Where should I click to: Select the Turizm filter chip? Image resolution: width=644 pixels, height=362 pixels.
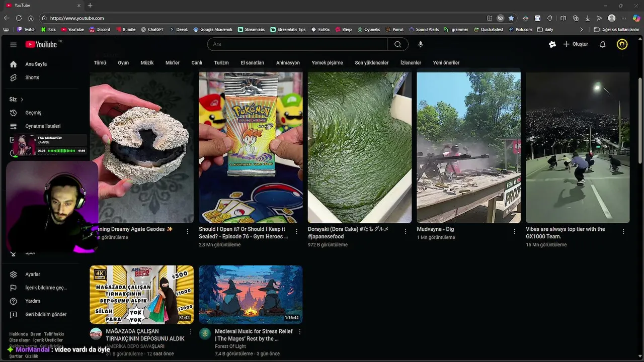(221, 63)
